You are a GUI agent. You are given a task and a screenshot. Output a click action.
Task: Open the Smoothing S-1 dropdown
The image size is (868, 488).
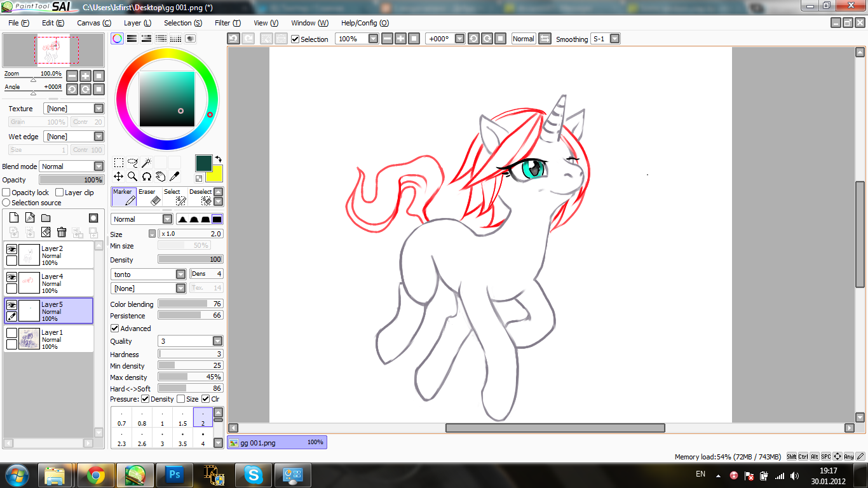(x=614, y=39)
